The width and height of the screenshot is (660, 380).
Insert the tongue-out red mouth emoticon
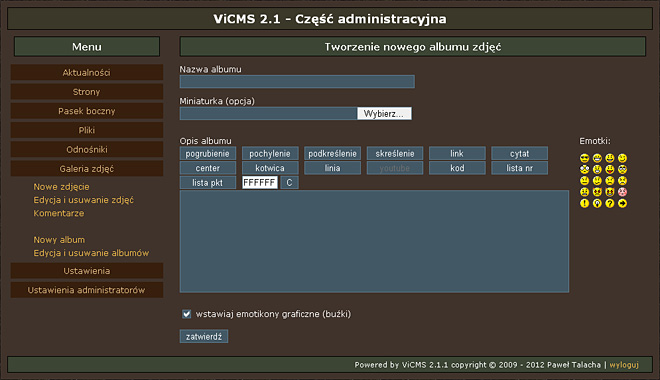[610, 169]
